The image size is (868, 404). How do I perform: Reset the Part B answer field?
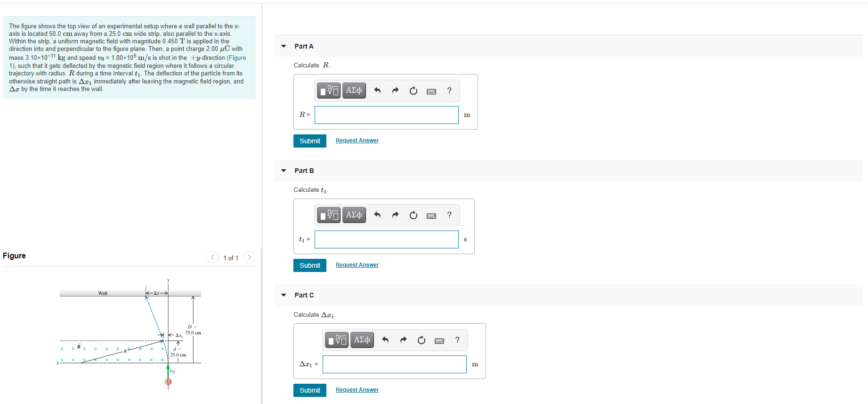pyautogui.click(x=414, y=215)
